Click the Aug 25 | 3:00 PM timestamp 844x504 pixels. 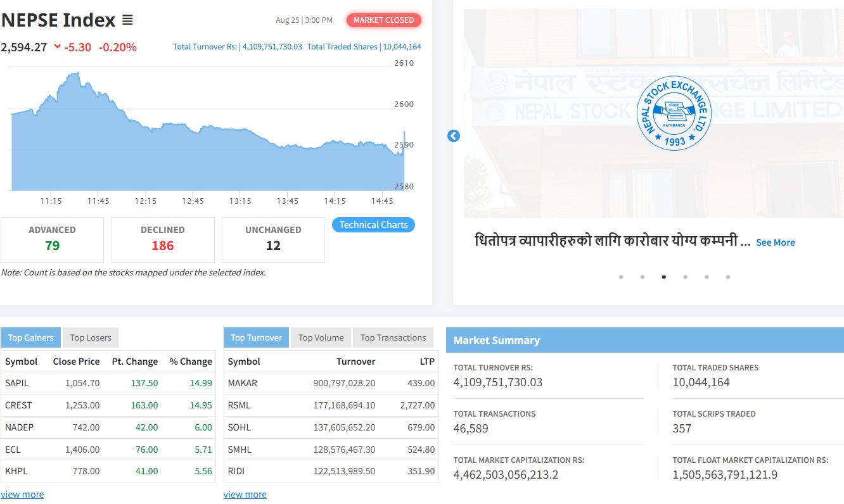pyautogui.click(x=304, y=20)
